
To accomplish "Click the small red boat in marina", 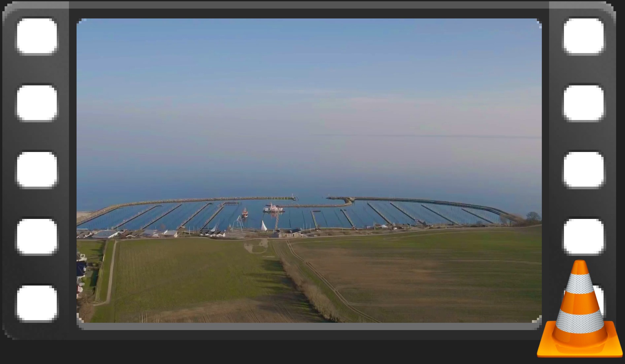I will (245, 213).
